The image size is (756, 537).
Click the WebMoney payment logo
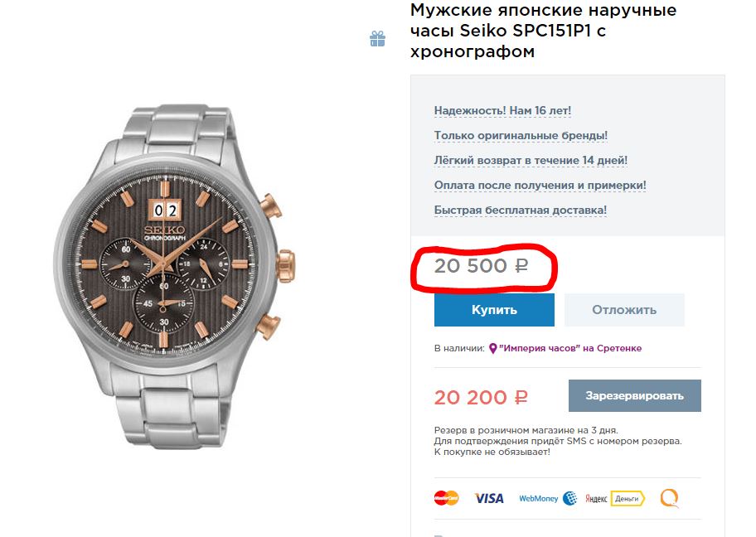coord(548,498)
